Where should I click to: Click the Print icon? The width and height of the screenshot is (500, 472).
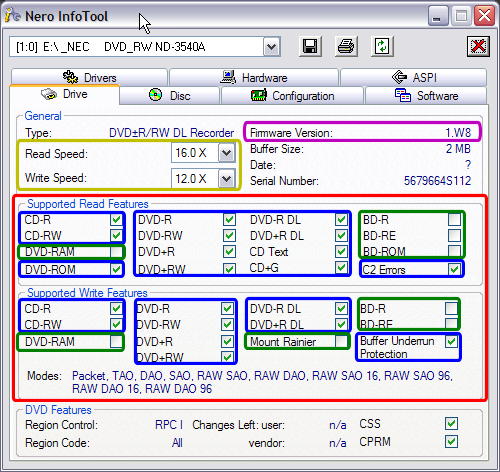(x=346, y=46)
